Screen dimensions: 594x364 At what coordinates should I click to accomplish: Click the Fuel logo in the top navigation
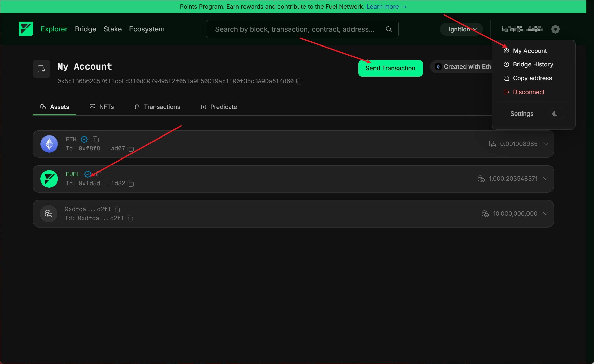[x=26, y=29]
